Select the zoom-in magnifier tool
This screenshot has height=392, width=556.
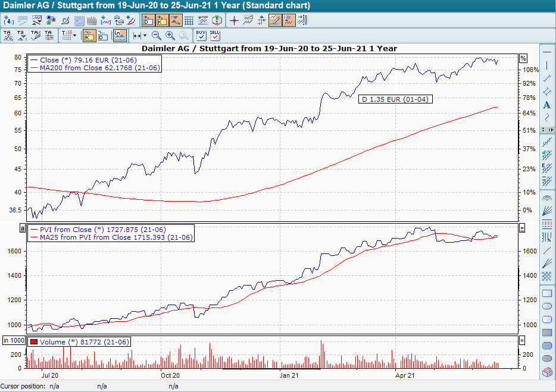(170, 35)
